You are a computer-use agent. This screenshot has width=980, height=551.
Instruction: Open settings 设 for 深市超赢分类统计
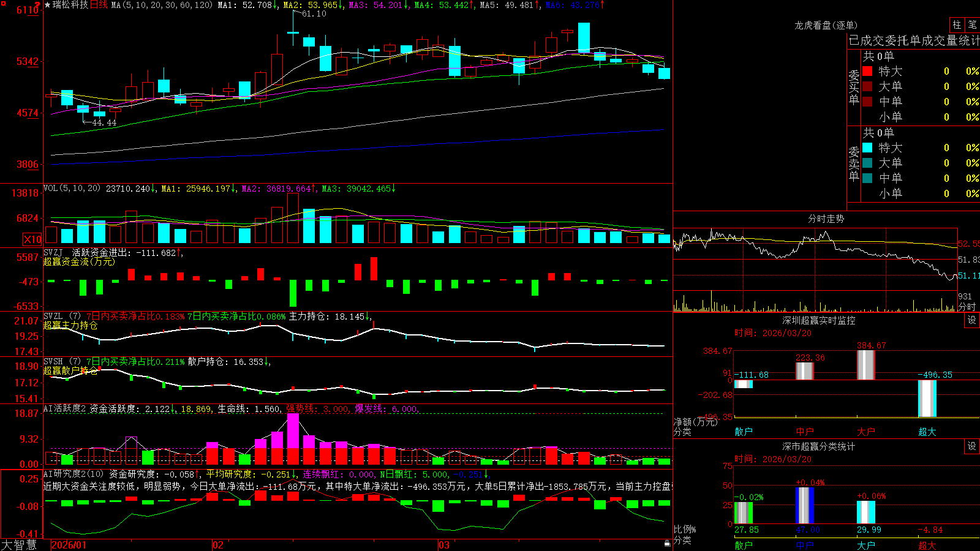pyautogui.click(x=971, y=447)
